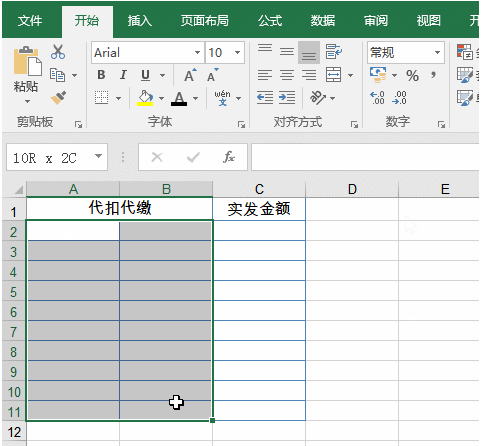Click the Cut scissors icon
This screenshot has width=481, height=446.
[58, 52]
